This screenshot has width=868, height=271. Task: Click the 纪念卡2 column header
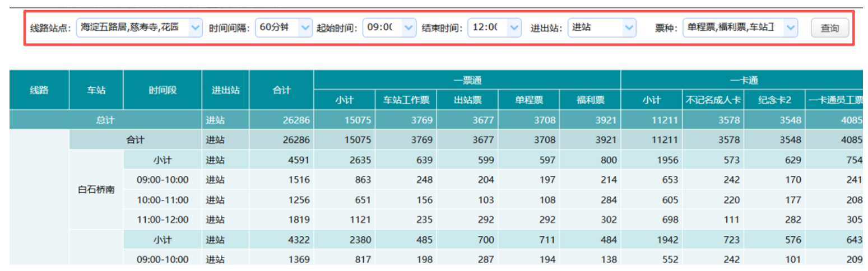[774, 100]
